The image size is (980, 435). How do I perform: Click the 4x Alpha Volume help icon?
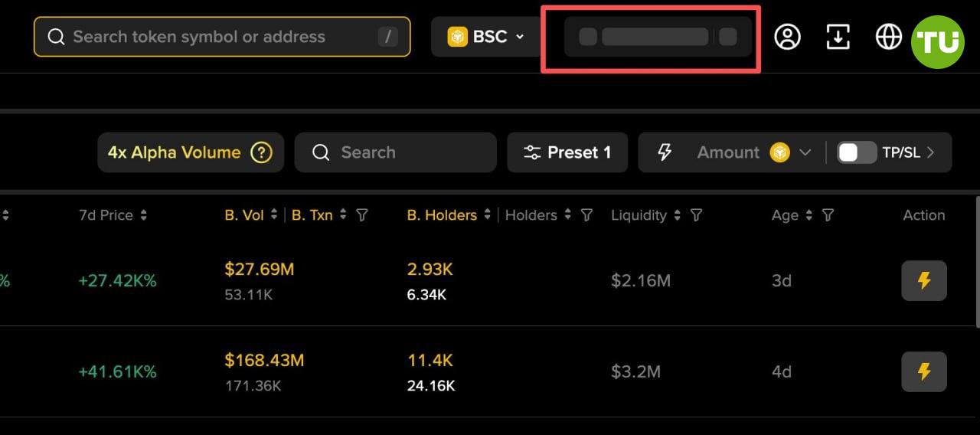point(262,152)
